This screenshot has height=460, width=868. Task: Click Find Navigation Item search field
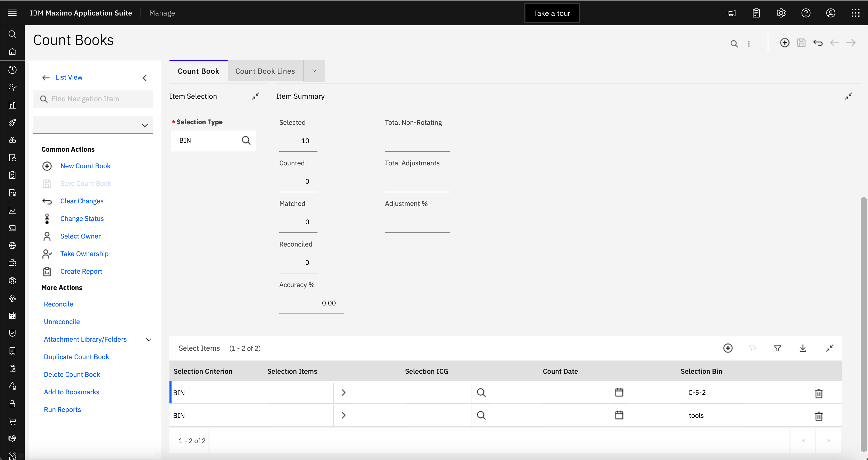click(93, 99)
